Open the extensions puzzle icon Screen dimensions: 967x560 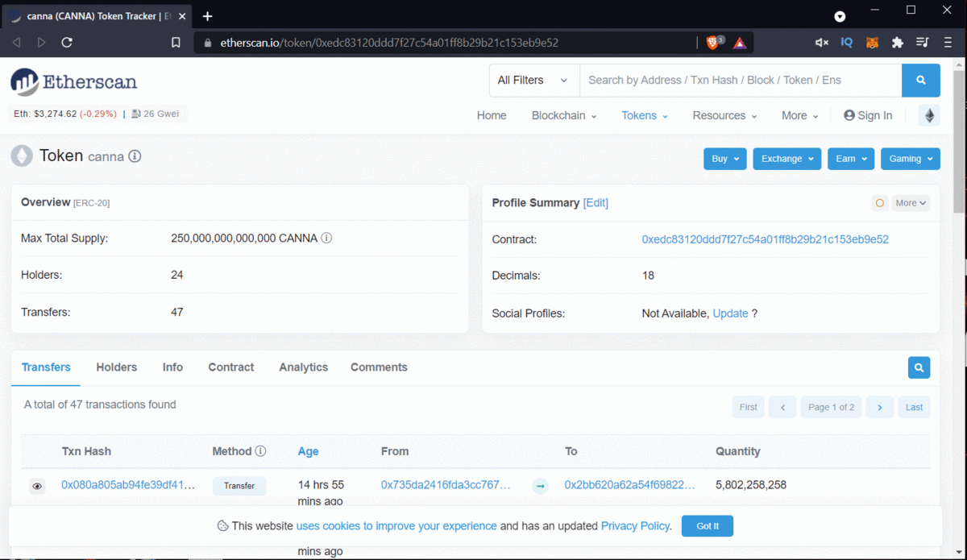pos(897,43)
